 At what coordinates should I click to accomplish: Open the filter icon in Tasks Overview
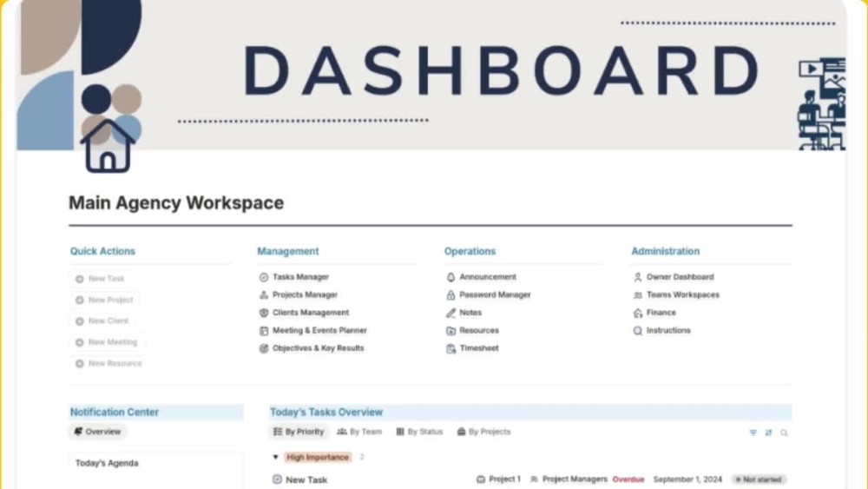click(x=753, y=433)
